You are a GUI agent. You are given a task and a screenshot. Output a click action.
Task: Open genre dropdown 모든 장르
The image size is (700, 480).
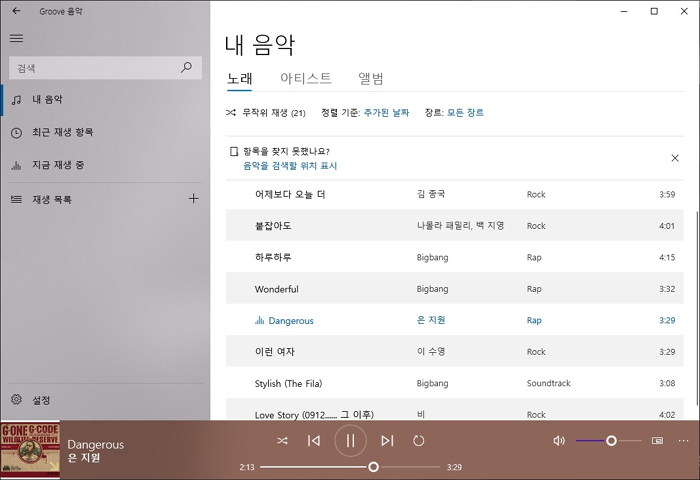point(465,113)
